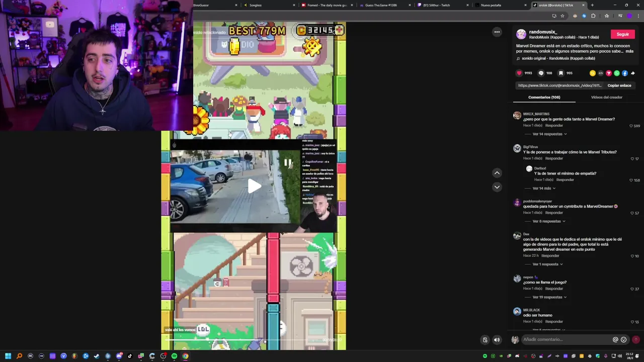
Task: Expand Ver 8 respuestas replies
Action: 548,221
